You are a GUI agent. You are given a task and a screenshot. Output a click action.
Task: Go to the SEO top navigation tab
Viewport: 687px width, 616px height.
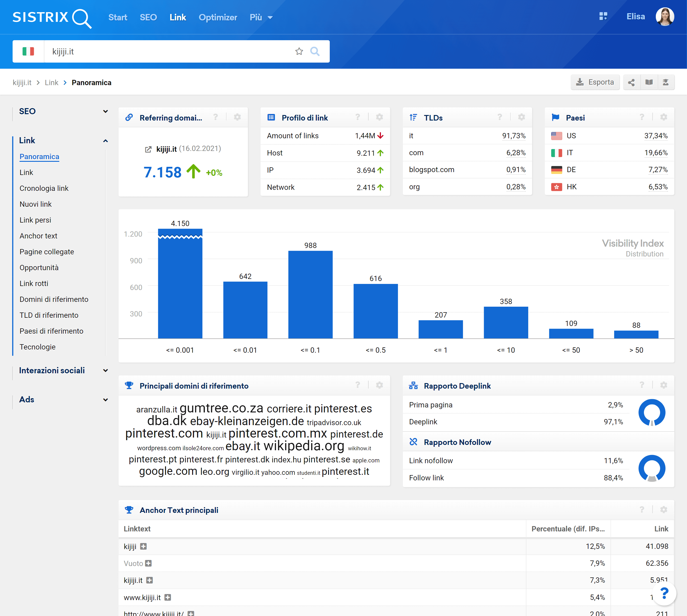(148, 17)
